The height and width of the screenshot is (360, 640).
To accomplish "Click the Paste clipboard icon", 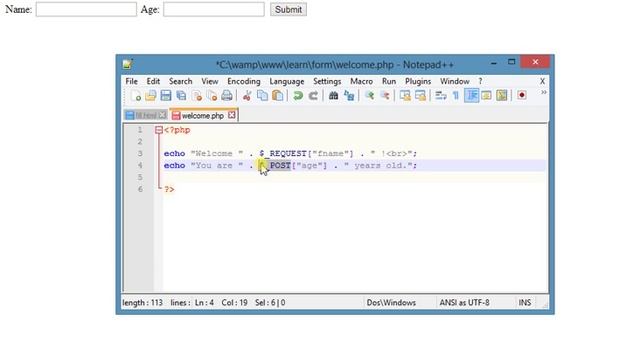I will point(278,96).
